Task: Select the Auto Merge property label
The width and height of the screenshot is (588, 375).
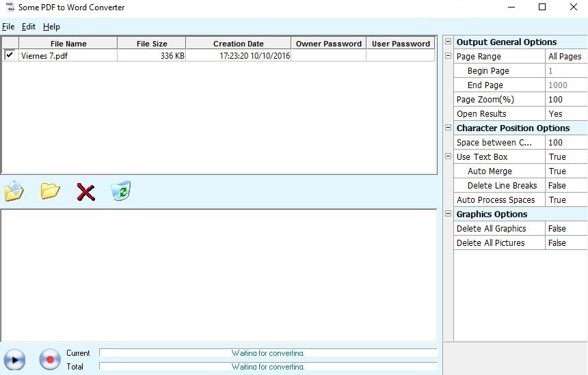Action: coord(490,171)
